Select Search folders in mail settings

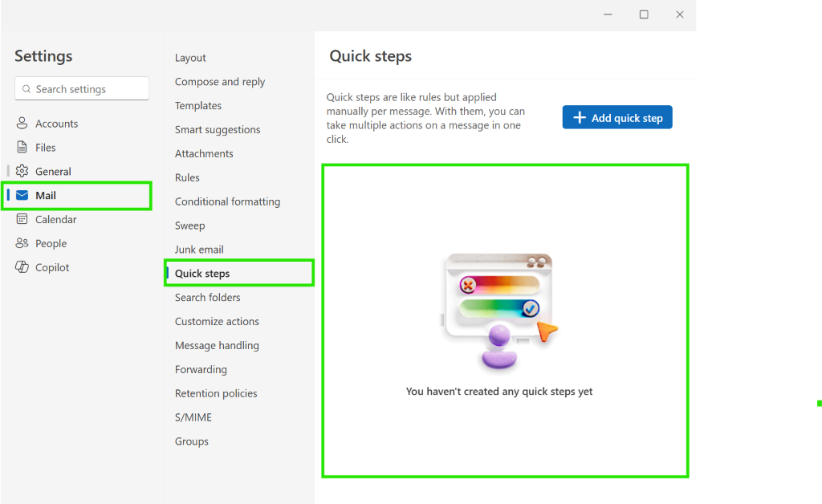click(208, 298)
